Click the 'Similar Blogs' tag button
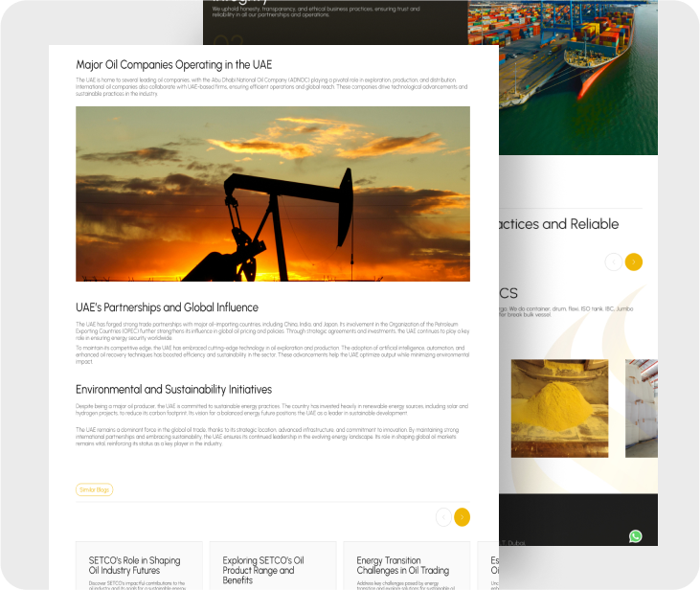The image size is (700, 590). (94, 489)
